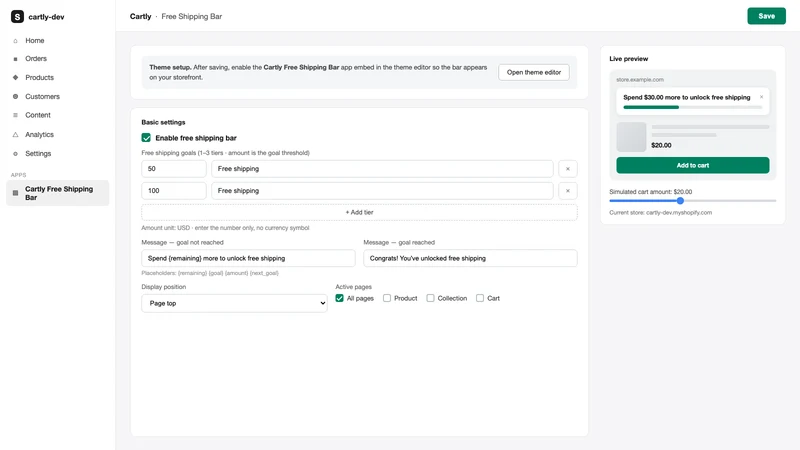Image resolution: width=800 pixels, height=450 pixels.
Task: Click the Cartly Free Shipping Bar app icon
Action: 15,193
